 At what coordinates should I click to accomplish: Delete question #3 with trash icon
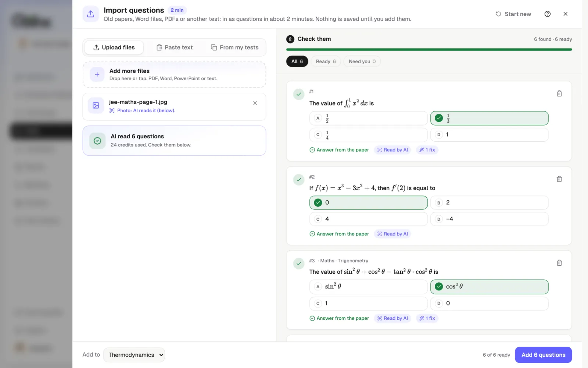(559, 263)
